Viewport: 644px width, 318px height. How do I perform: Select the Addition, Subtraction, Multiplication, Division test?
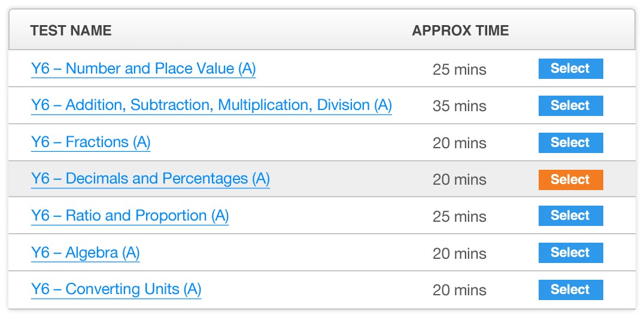click(x=570, y=105)
